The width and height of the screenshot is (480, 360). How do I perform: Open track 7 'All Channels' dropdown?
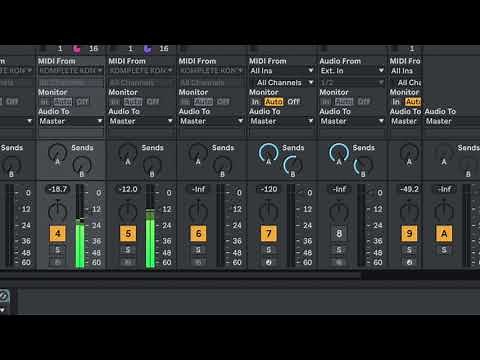(x=282, y=82)
